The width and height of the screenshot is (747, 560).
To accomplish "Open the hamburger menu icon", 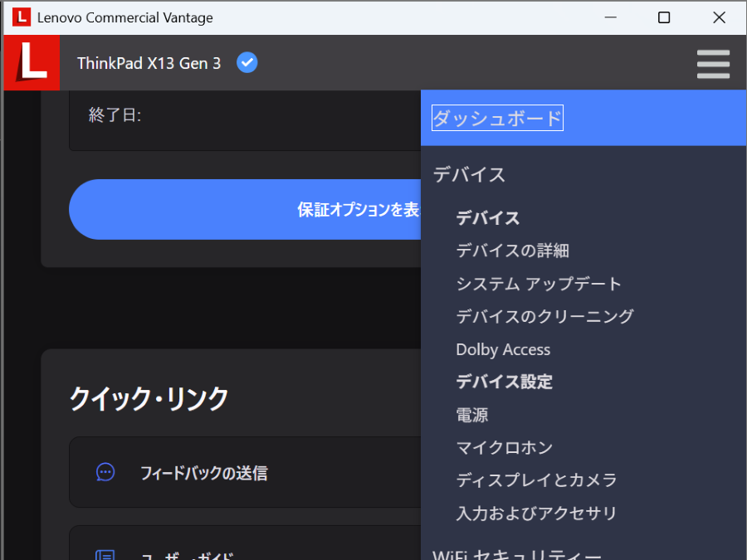I will click(713, 64).
